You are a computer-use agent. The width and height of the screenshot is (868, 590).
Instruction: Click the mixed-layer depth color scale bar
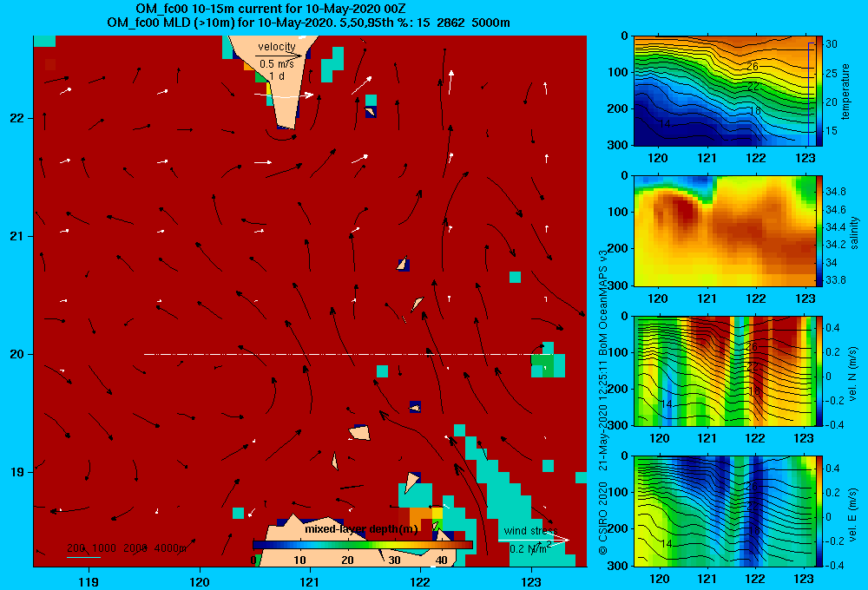click(x=363, y=545)
